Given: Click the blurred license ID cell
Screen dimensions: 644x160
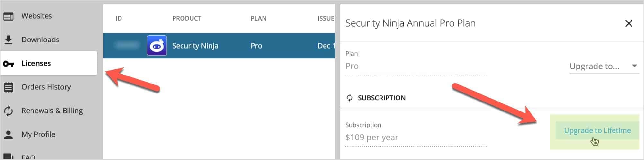Looking at the screenshot, I should [x=127, y=46].
